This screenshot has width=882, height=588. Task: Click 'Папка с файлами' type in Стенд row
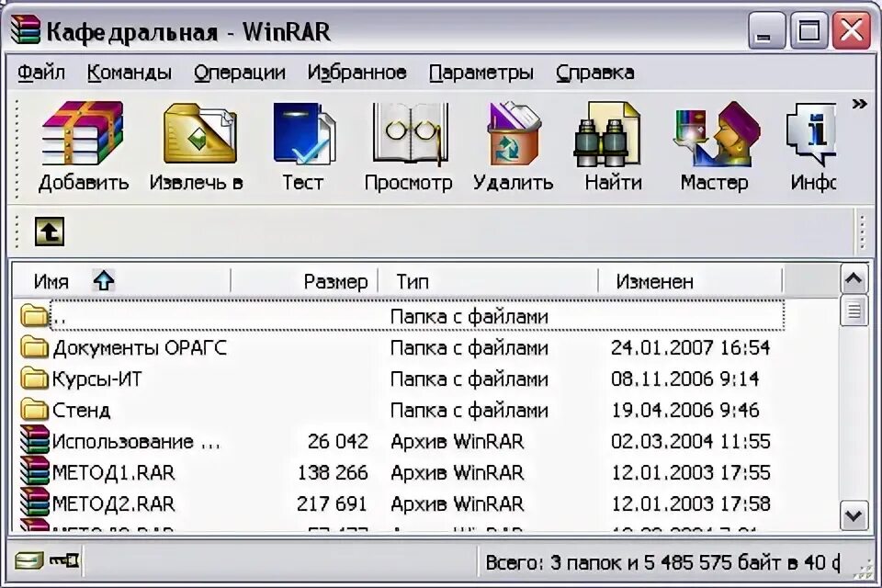[469, 411]
